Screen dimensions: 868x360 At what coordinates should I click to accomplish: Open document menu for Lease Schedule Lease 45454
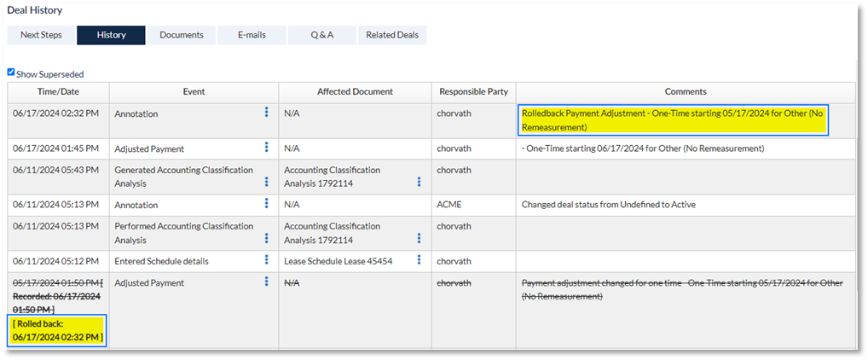tap(419, 259)
